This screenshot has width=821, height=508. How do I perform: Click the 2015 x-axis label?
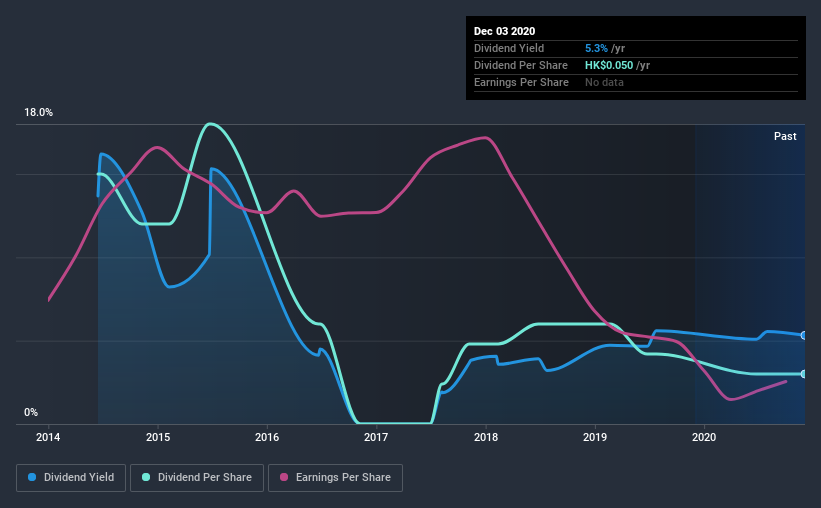point(158,437)
